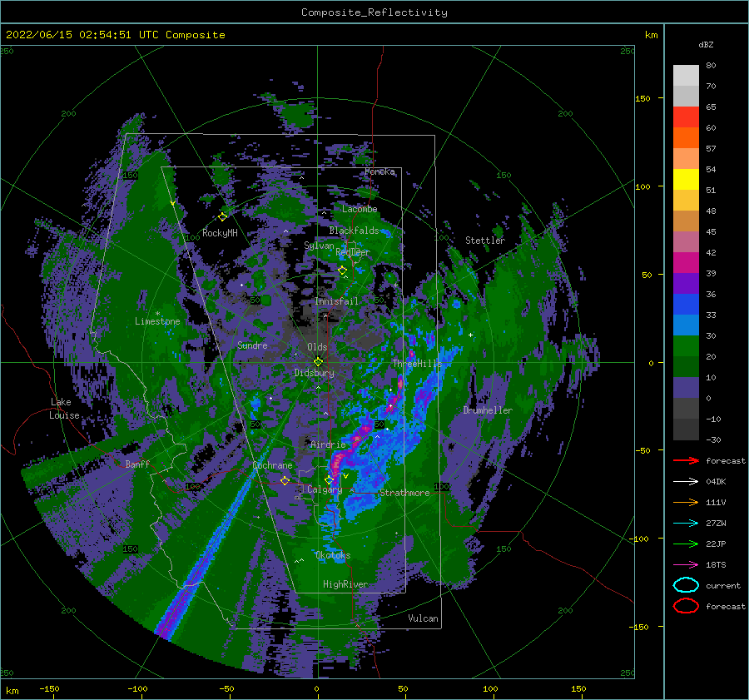749x700 pixels.
Task: Select the HighRiver label
Action: click(345, 584)
